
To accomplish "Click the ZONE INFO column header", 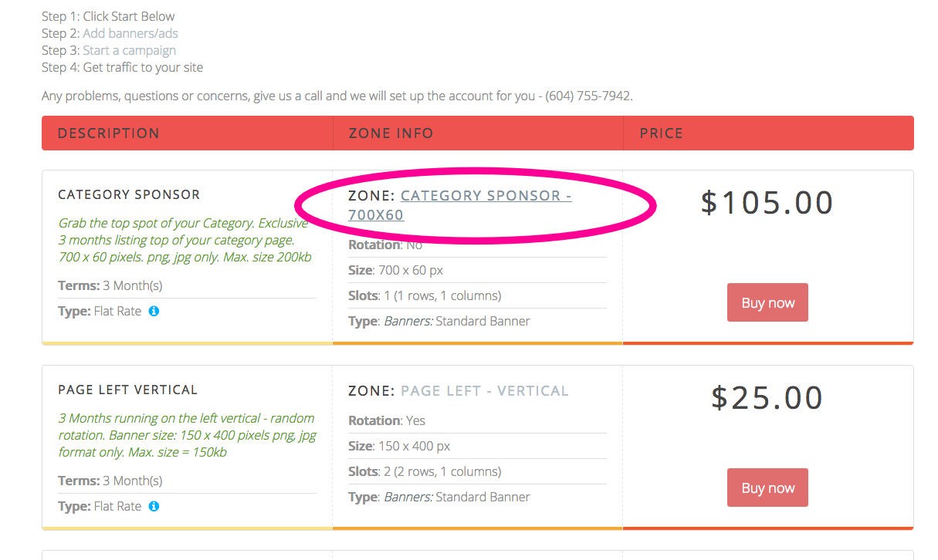I will pos(391,133).
